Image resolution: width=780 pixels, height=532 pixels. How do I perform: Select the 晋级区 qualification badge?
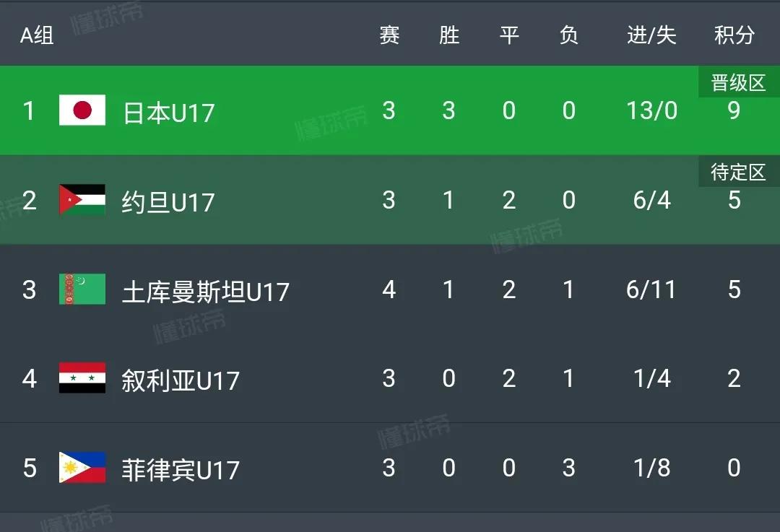coord(737,82)
